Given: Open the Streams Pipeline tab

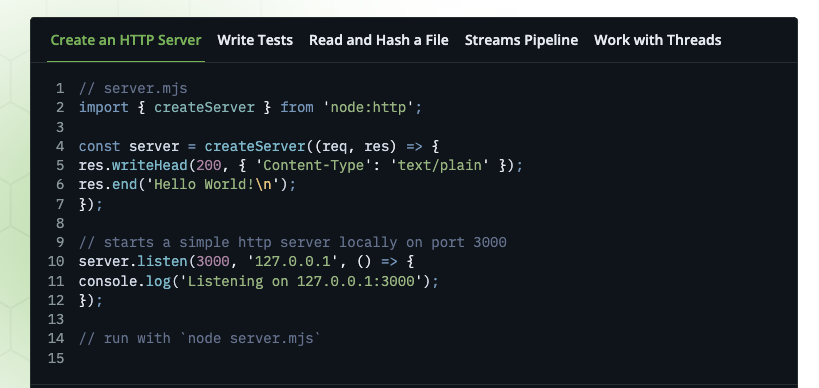Looking at the screenshot, I should [x=521, y=40].
